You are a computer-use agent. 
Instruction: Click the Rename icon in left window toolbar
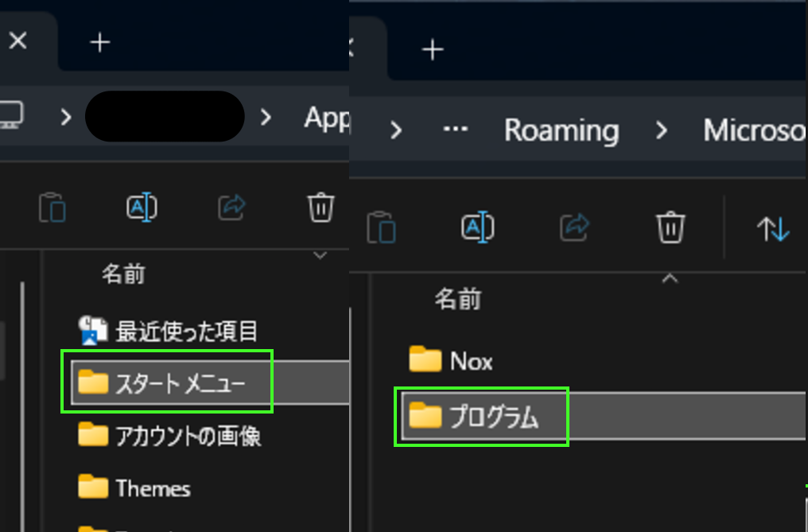click(142, 208)
